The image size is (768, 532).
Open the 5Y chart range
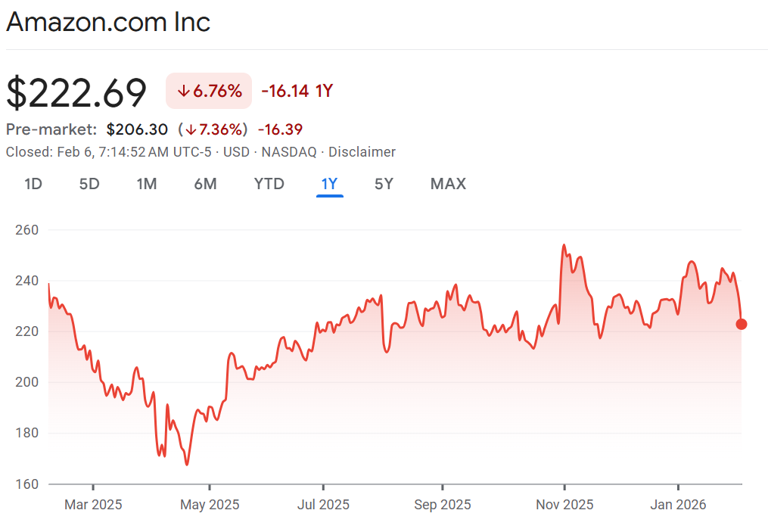384,184
